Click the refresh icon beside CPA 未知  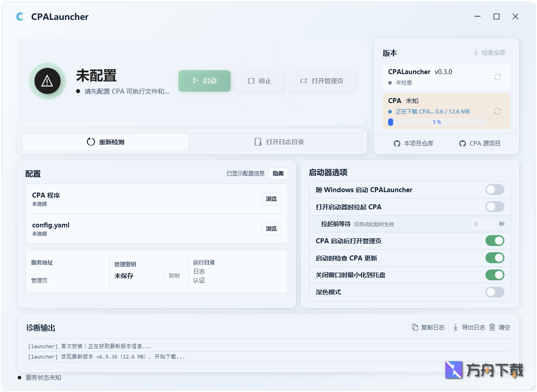click(498, 111)
